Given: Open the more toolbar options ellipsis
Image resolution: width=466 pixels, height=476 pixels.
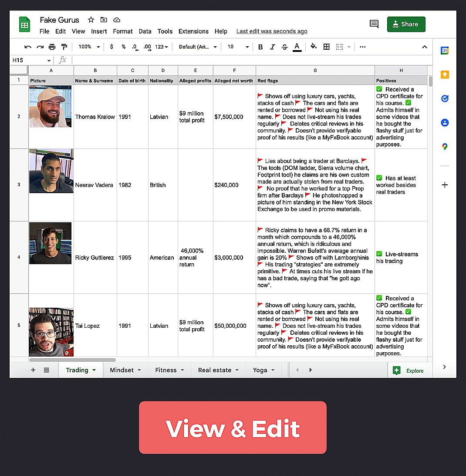Looking at the screenshot, I should coord(362,47).
